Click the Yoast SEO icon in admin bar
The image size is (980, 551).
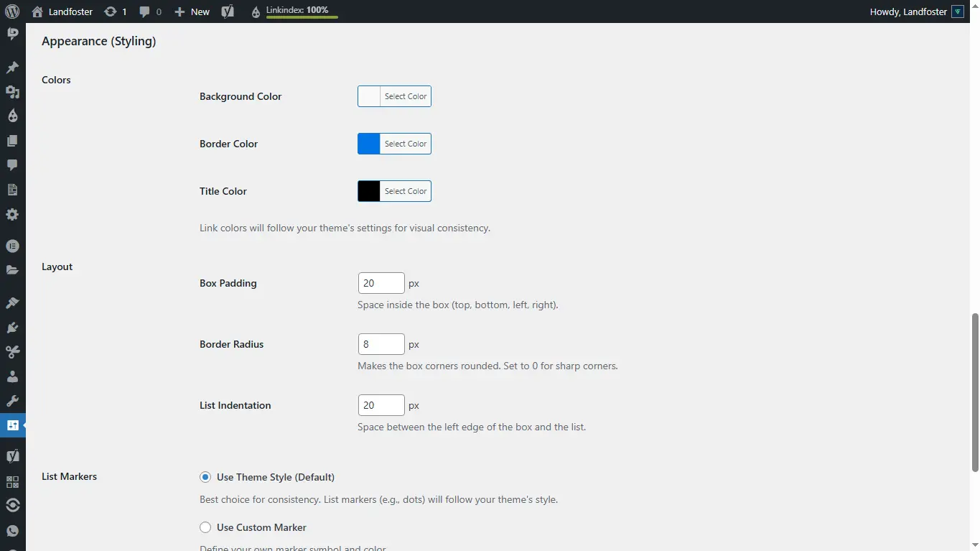[228, 11]
